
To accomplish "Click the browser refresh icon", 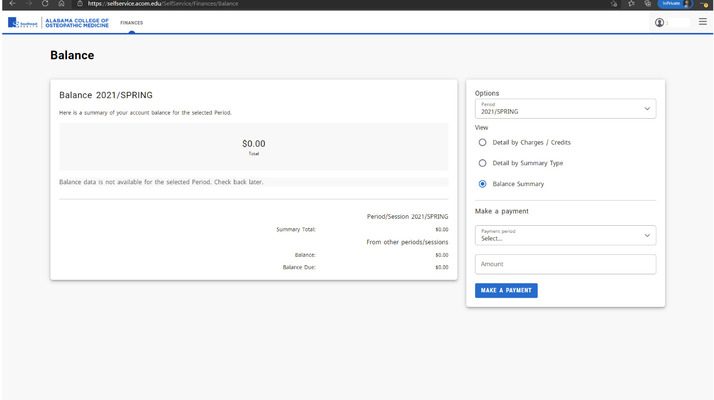I will coord(45,4).
